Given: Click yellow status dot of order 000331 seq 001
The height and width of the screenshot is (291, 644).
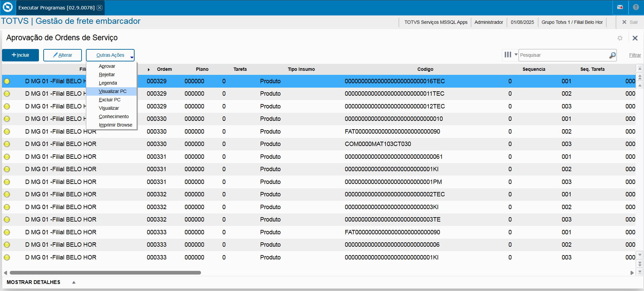Looking at the screenshot, I should (7, 157).
